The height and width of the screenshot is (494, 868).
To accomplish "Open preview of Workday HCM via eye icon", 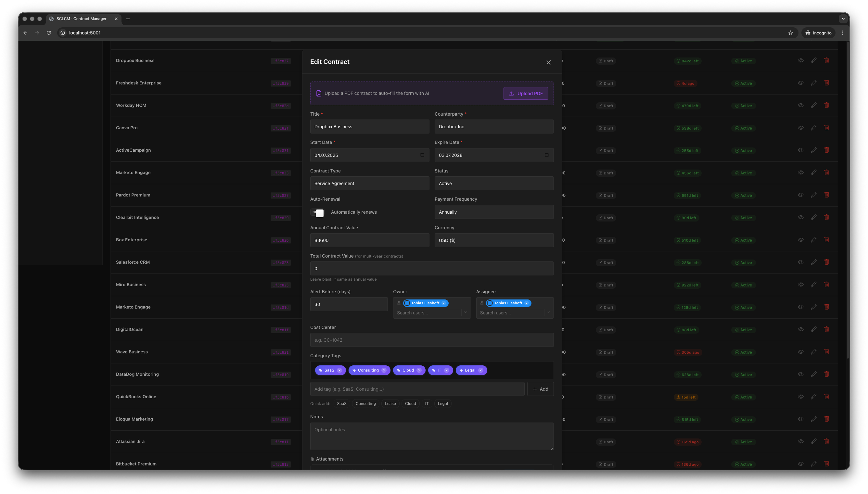I will 800,105.
